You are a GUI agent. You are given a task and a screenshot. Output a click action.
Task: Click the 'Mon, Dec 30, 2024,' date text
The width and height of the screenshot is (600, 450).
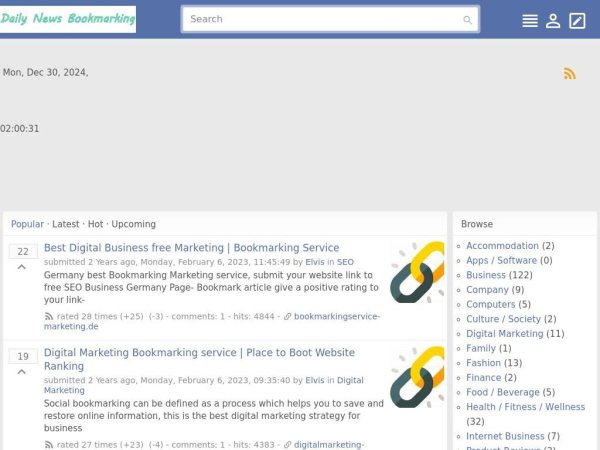(46, 72)
